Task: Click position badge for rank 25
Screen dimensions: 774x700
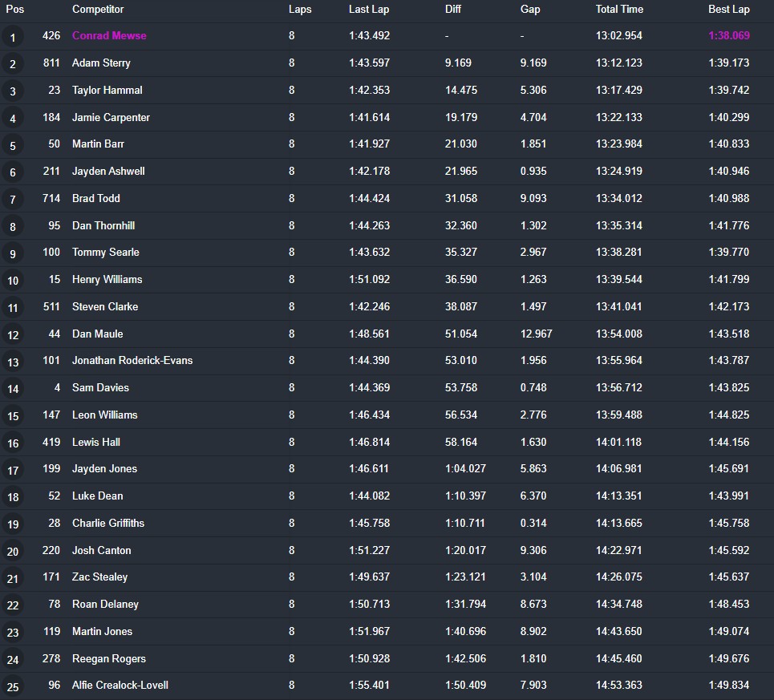Action: coord(12,686)
